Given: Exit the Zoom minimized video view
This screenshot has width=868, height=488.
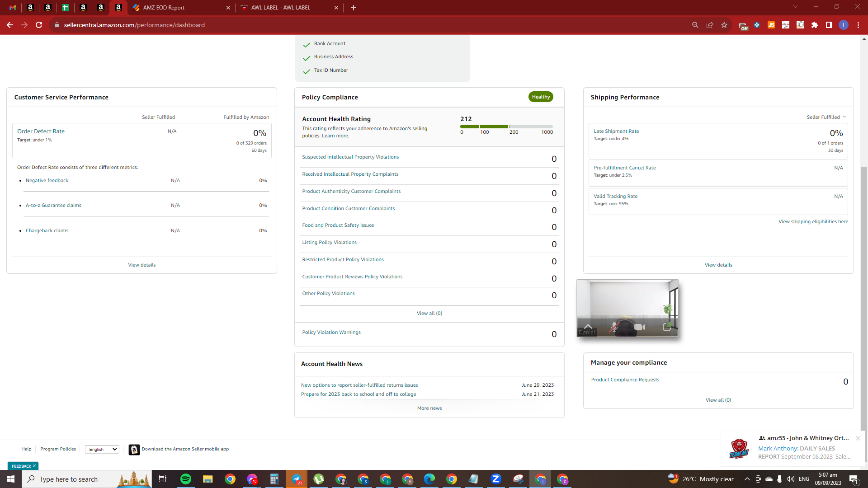Looking at the screenshot, I should point(666,327).
